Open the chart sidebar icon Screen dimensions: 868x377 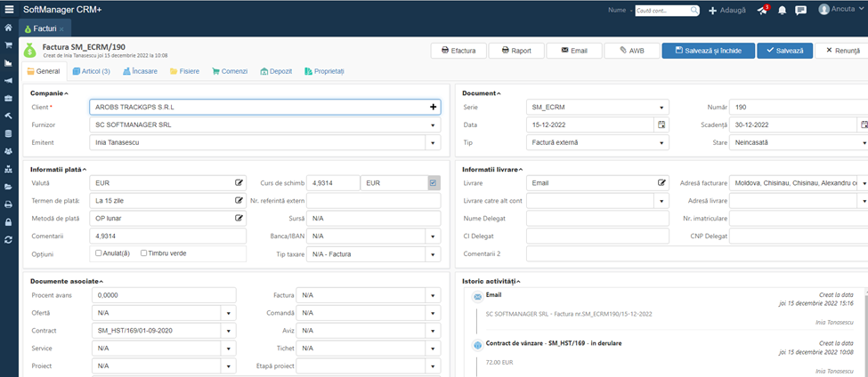(x=8, y=63)
